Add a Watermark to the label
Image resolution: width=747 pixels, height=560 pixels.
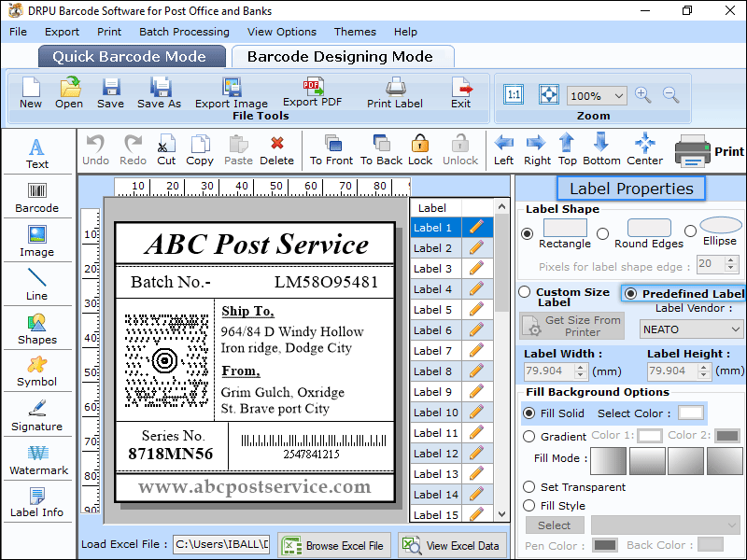tap(38, 460)
